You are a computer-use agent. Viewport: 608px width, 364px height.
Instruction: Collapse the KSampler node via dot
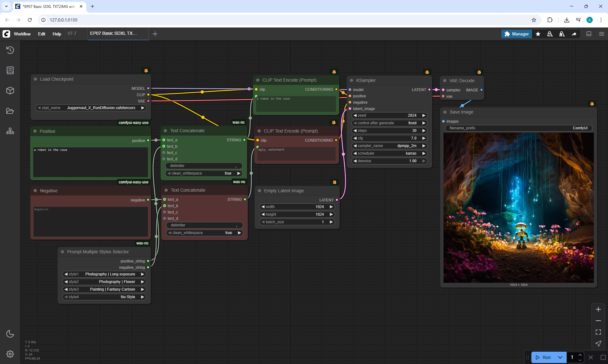tap(351, 80)
